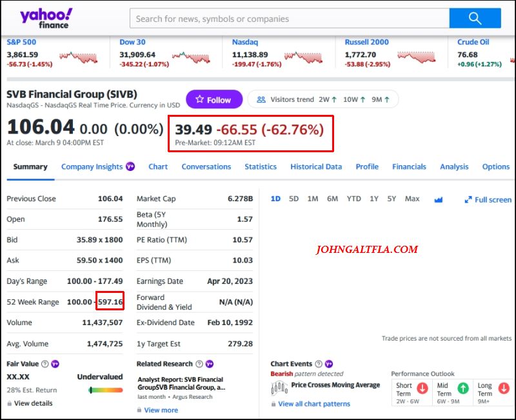Click the Fair Value undervalued gauge bar
The height and width of the screenshot is (420, 516).
[x=106, y=390]
